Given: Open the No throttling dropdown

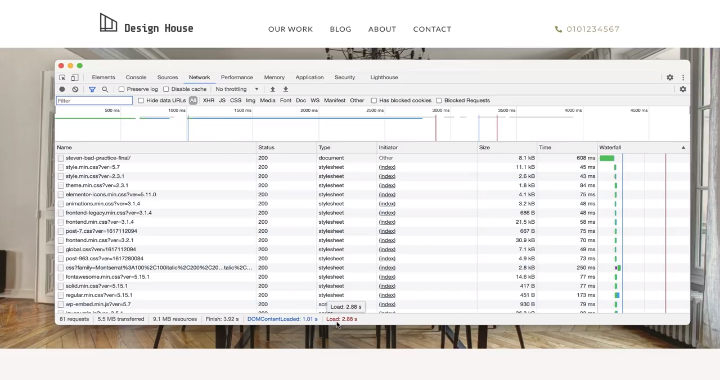Looking at the screenshot, I should coord(236,89).
